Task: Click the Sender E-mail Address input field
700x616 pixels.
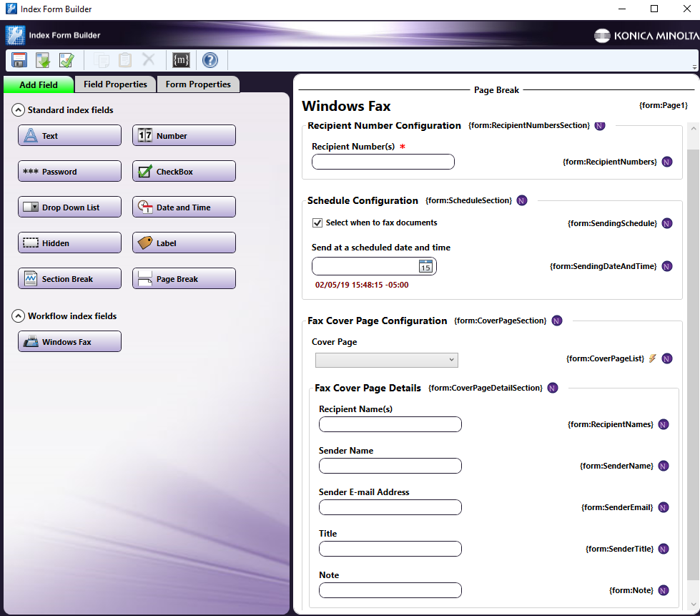Action: (x=390, y=507)
